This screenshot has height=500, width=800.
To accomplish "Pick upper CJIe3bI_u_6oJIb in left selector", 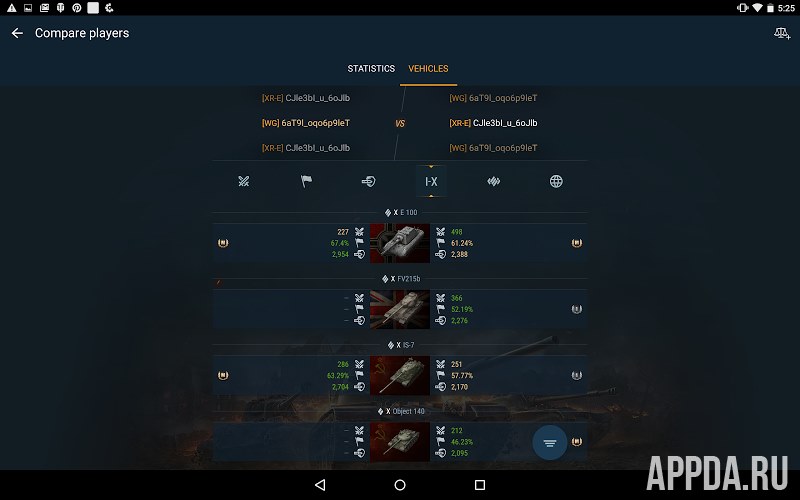I will (306, 98).
